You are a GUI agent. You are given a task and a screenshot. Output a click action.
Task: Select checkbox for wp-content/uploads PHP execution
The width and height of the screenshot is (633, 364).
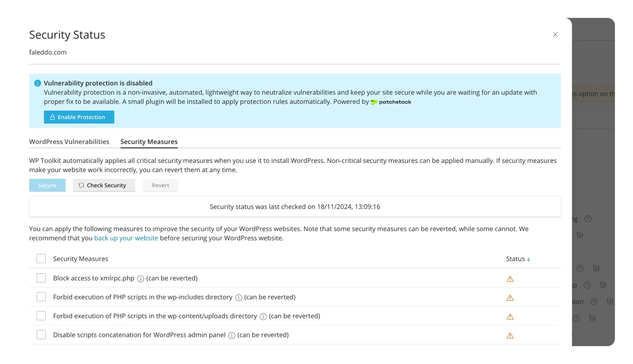coord(41,316)
